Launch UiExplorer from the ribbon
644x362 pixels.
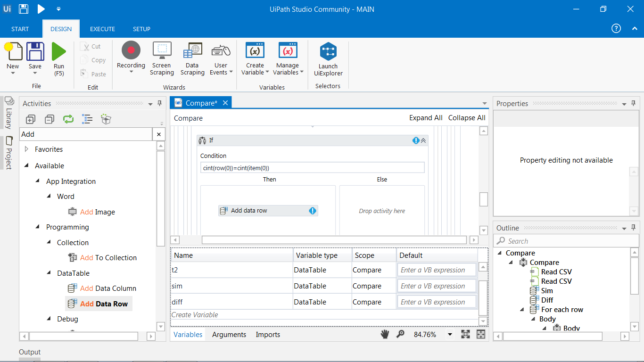pyautogui.click(x=328, y=52)
